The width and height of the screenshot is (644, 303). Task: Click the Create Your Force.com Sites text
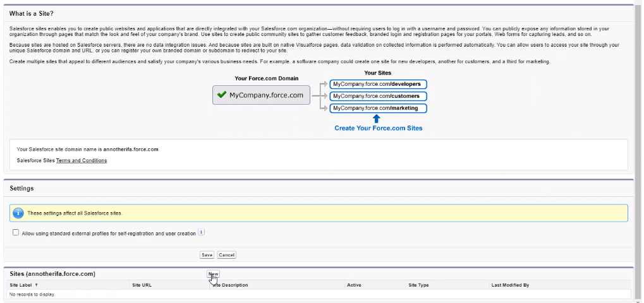click(379, 128)
